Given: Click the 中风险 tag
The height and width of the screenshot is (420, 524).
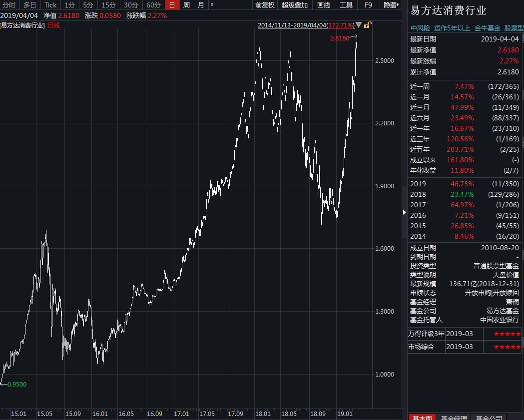Looking at the screenshot, I should pos(420,28).
